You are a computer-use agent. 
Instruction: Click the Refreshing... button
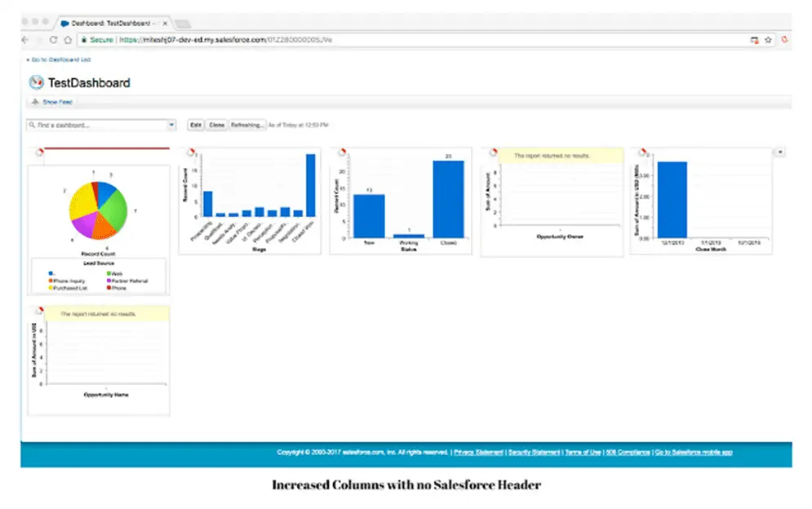point(247,125)
